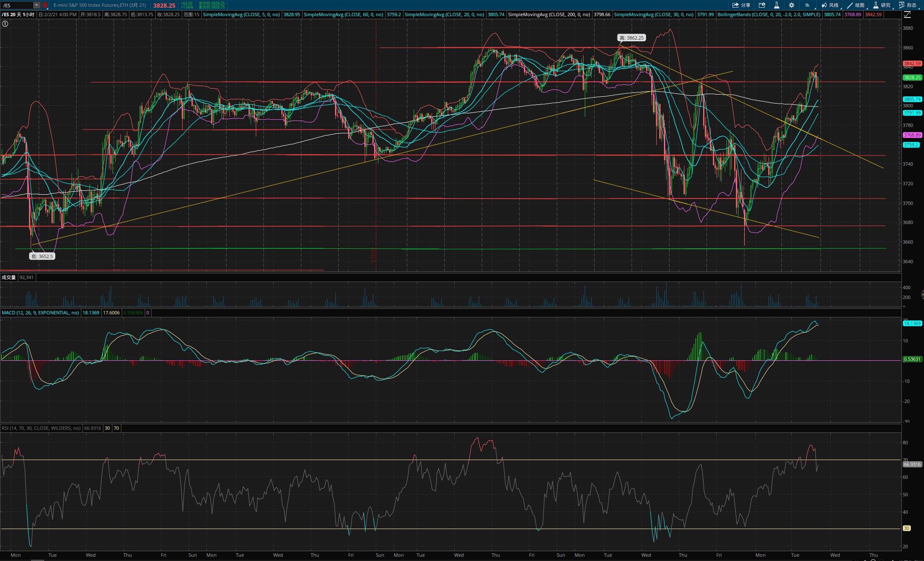Click the alert exclamation circle icon
Viewport: 924px width, 561px height.
tap(5, 24)
